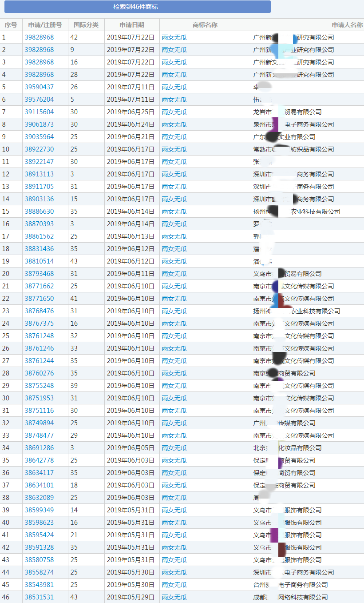The image size is (364, 603).
Task: Open registration number 38761246
Action: tap(39, 348)
